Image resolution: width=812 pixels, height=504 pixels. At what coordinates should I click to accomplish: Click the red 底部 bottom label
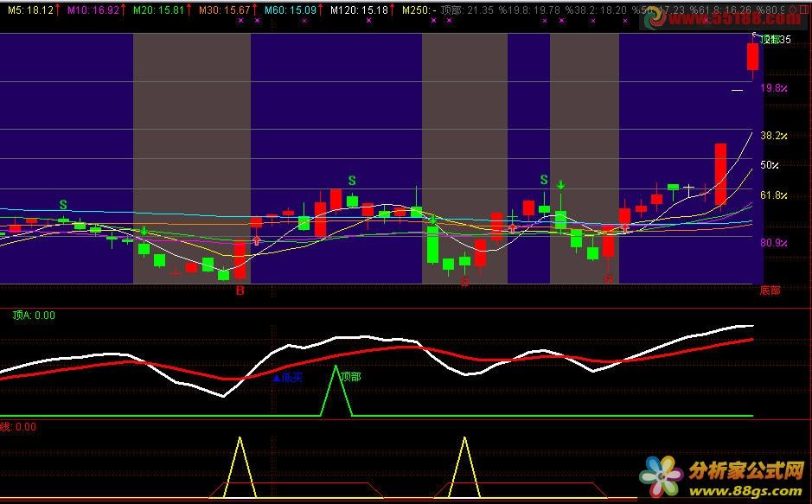(x=770, y=290)
